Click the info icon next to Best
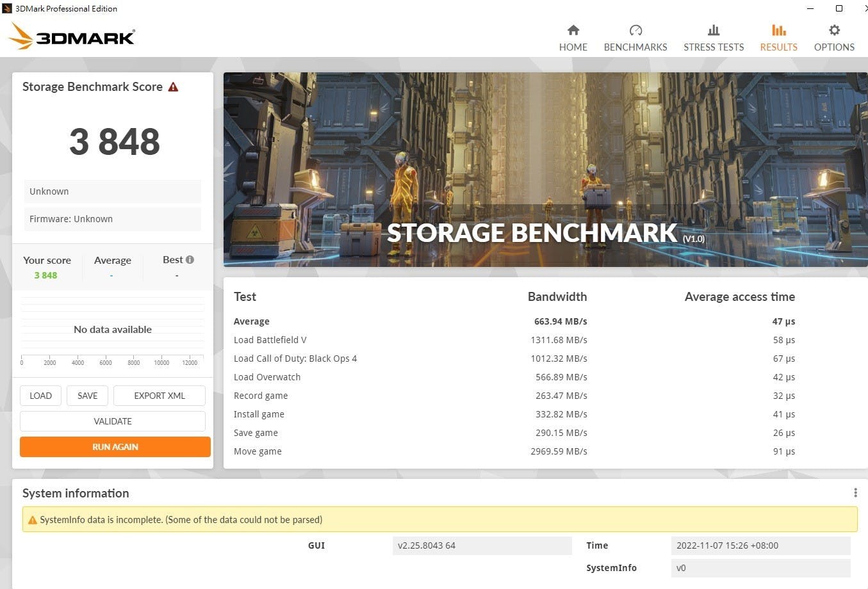This screenshot has width=868, height=589. (x=190, y=259)
